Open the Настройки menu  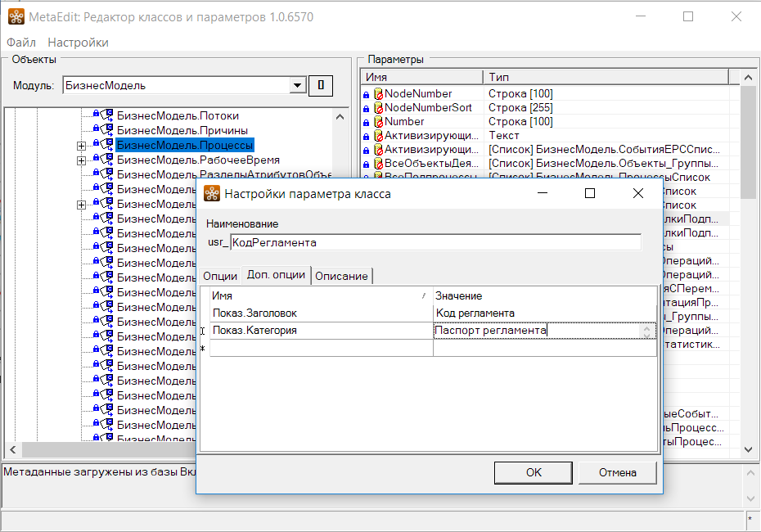(78, 43)
